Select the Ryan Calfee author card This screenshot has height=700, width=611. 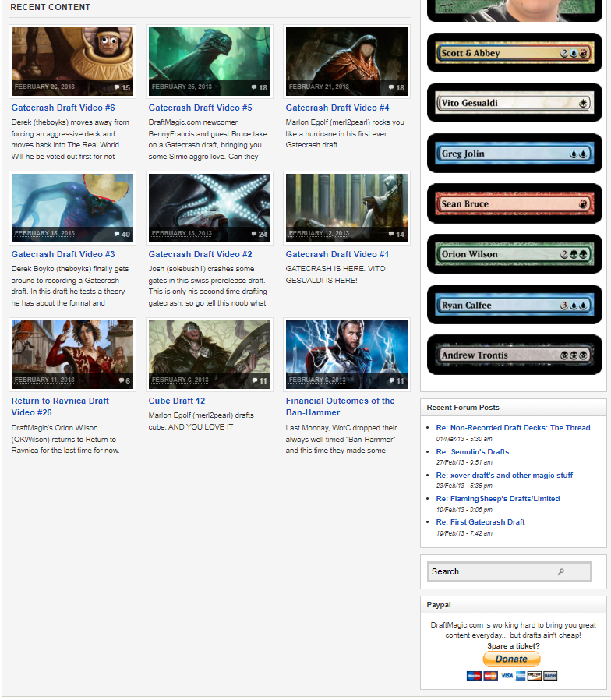(514, 305)
